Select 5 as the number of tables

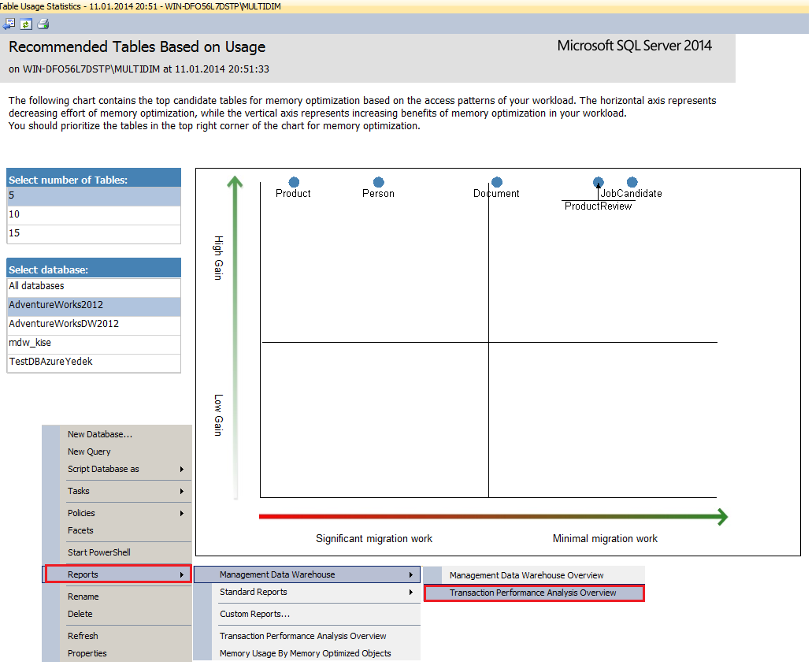click(x=94, y=196)
